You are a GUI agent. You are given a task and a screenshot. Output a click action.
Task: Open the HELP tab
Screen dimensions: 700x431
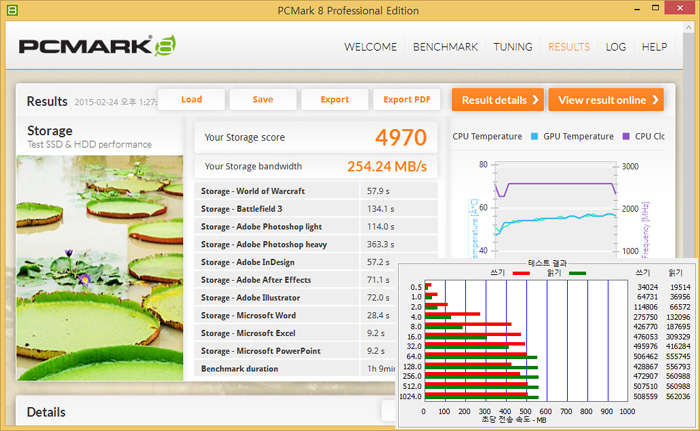[x=654, y=47]
